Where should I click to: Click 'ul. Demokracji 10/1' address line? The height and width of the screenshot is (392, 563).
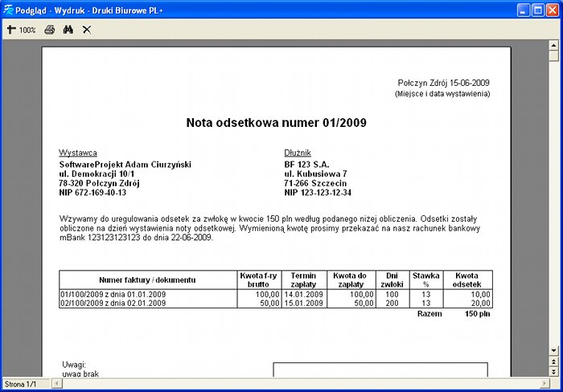click(x=97, y=174)
